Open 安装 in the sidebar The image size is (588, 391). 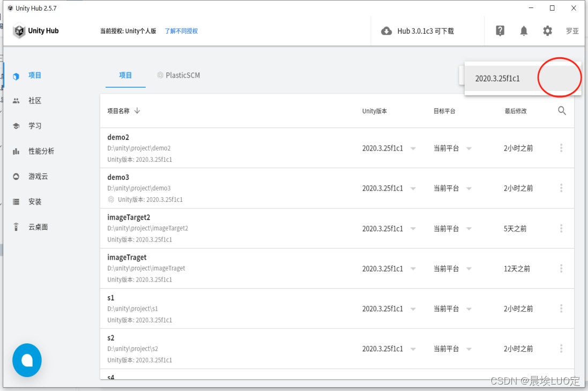click(x=35, y=202)
